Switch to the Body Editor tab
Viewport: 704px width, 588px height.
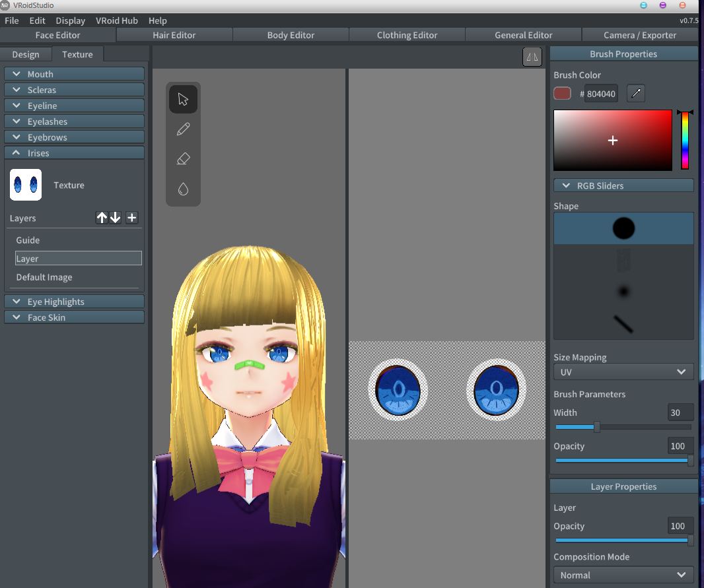291,35
